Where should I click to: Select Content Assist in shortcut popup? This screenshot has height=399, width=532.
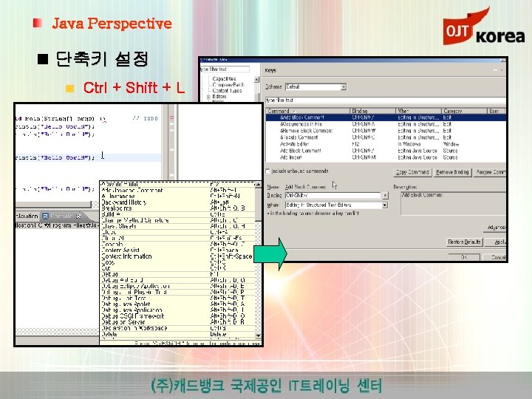pyautogui.click(x=177, y=250)
